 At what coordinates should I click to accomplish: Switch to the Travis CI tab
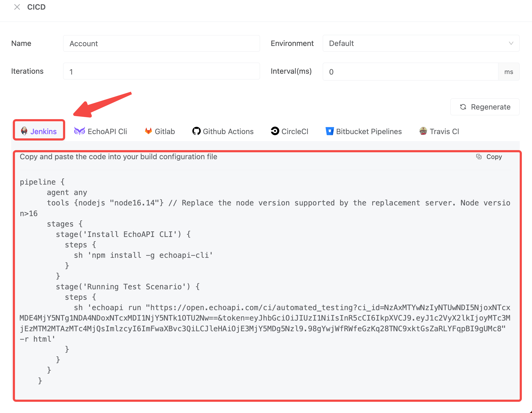click(439, 131)
